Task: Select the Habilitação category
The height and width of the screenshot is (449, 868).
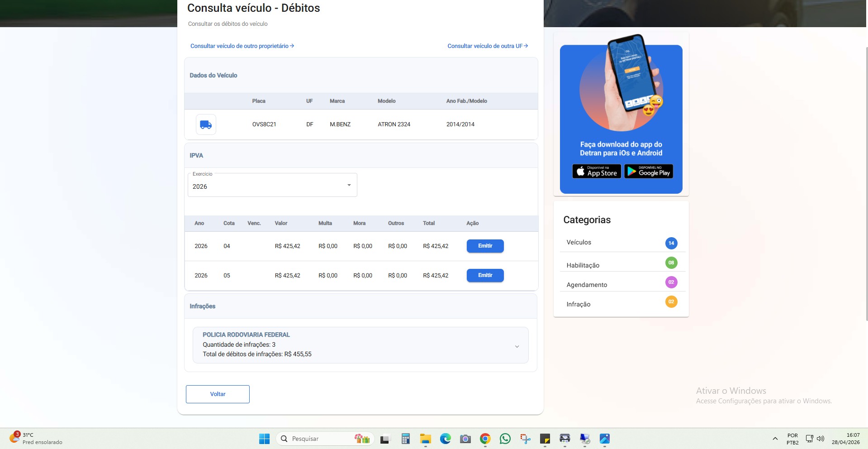Action: tap(621, 263)
